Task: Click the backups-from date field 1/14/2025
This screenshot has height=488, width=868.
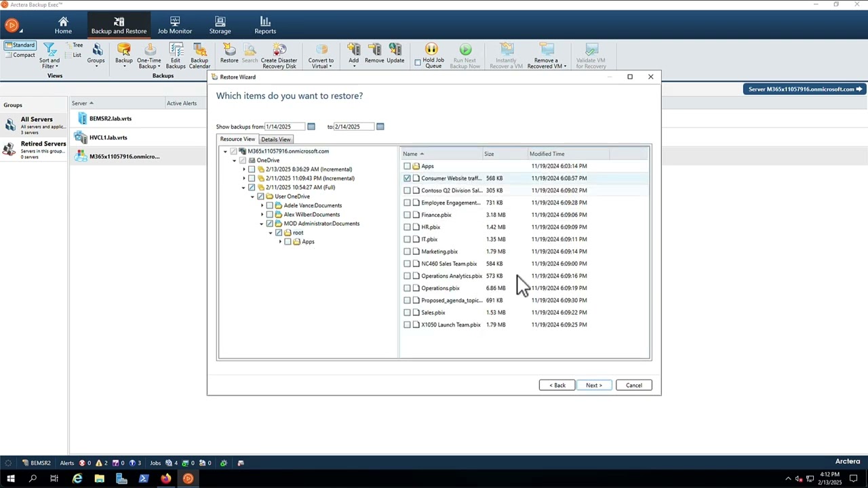Action: pyautogui.click(x=285, y=127)
